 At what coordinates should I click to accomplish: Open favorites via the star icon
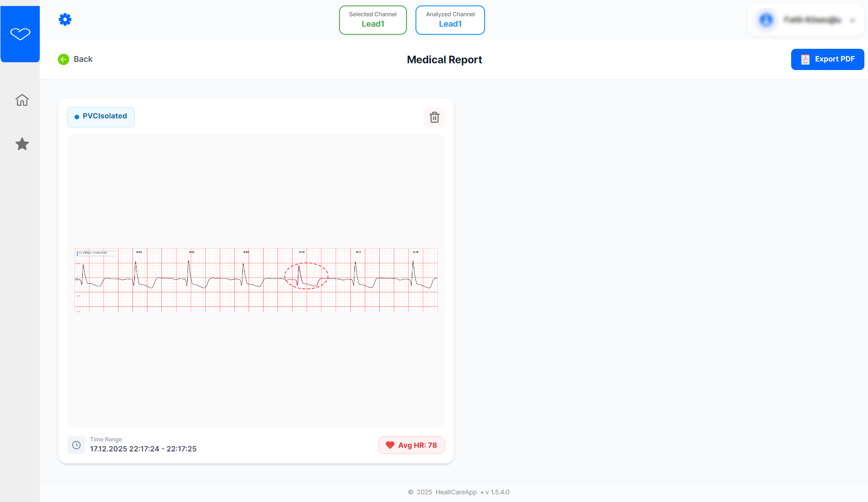pyautogui.click(x=22, y=144)
